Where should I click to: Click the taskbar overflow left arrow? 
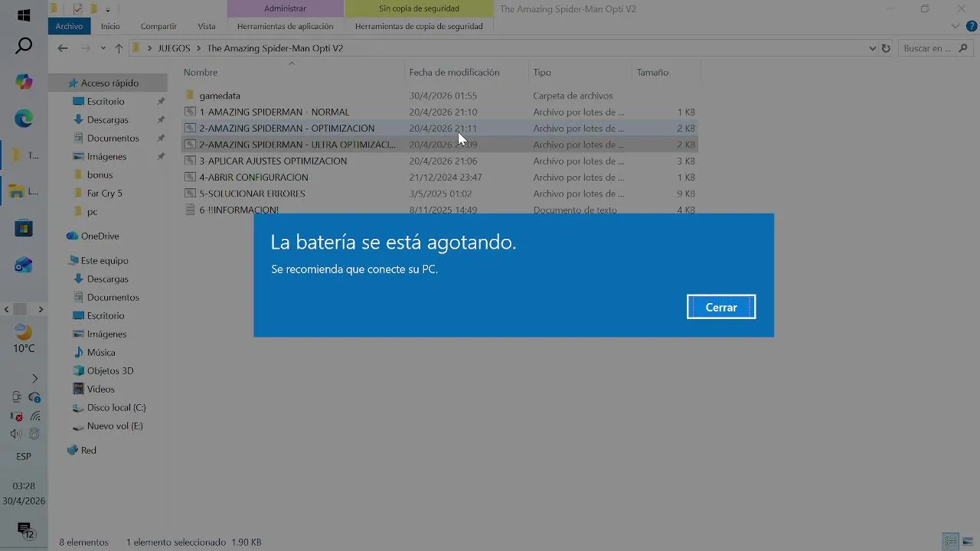point(7,309)
